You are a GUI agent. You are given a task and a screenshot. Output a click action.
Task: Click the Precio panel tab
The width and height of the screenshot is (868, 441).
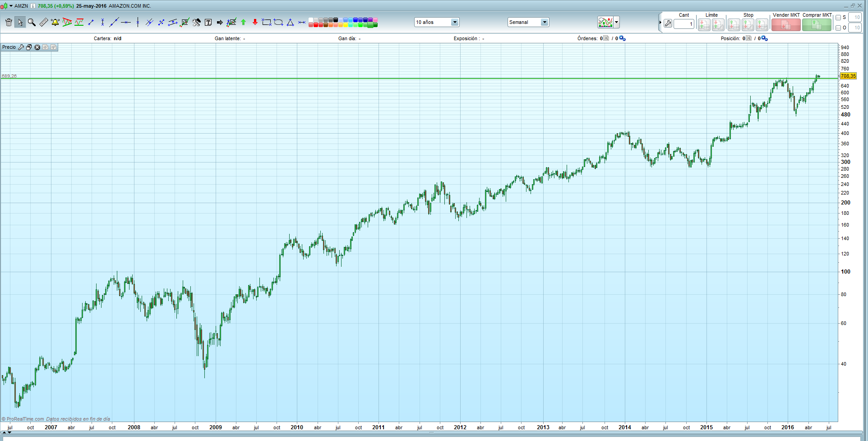point(9,47)
